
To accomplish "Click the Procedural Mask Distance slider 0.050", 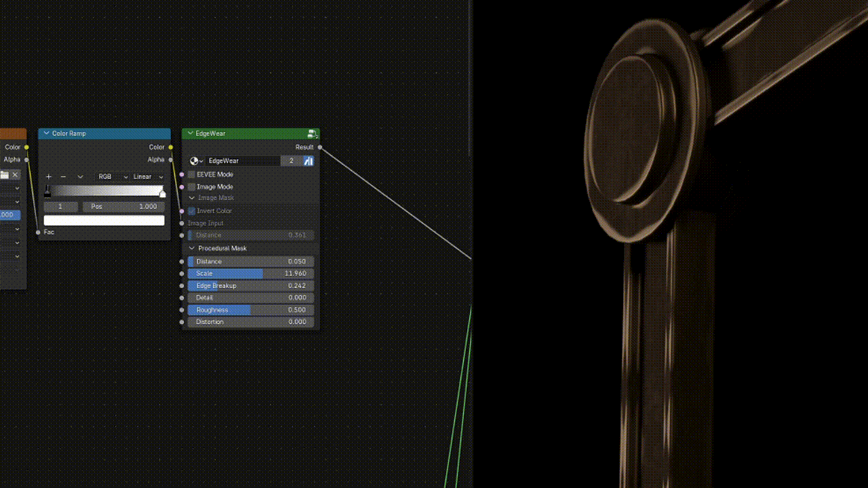I will (251, 261).
